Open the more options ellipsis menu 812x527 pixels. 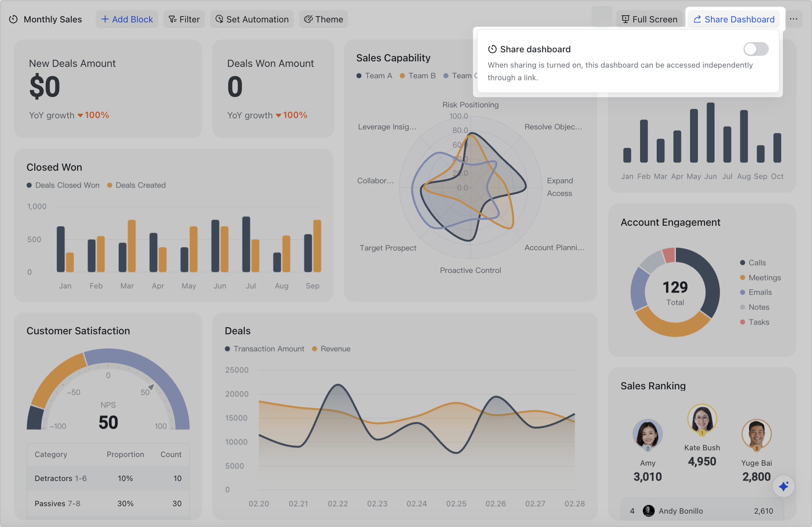[794, 19]
